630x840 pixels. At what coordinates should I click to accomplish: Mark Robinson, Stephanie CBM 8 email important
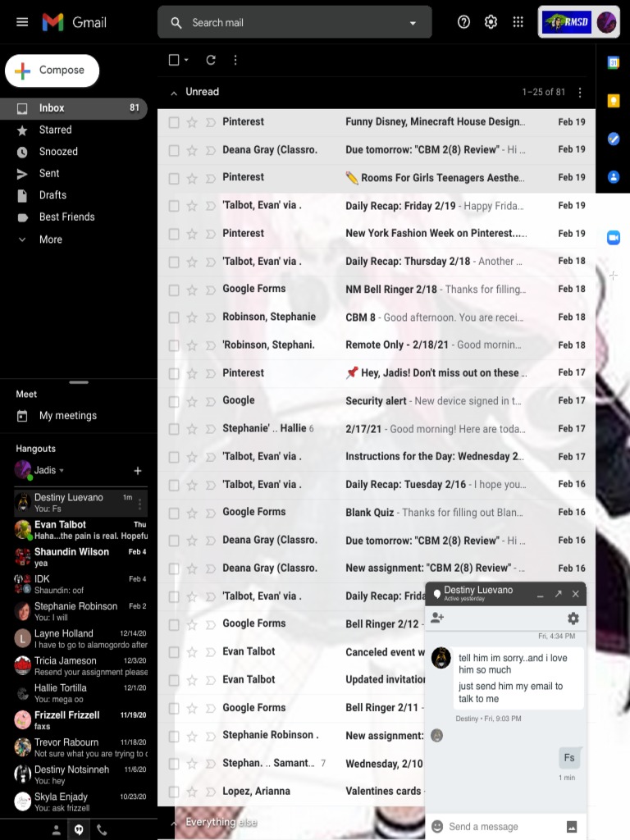pyautogui.click(x=211, y=317)
